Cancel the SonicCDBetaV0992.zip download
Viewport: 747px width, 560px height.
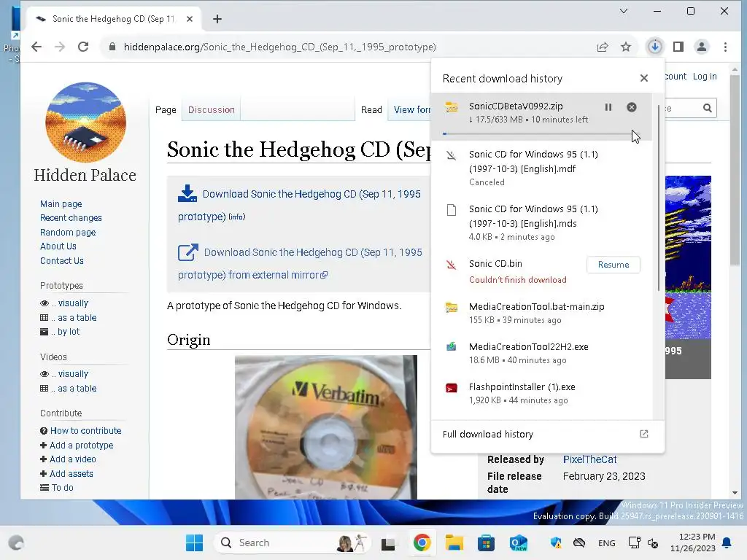(632, 107)
